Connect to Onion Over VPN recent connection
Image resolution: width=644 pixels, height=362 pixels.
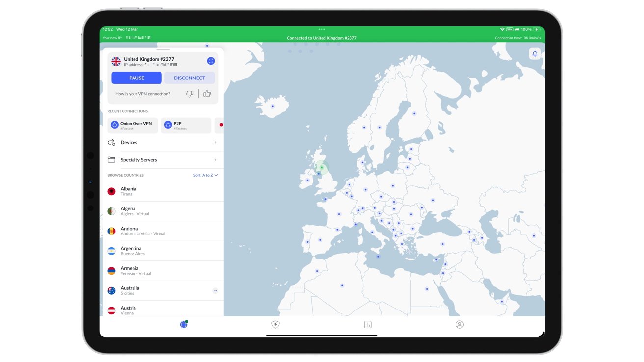(133, 126)
